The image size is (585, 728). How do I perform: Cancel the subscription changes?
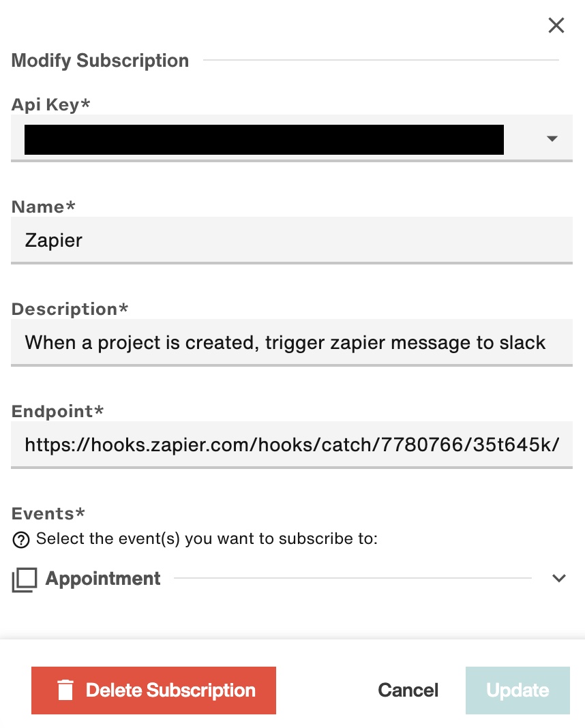tap(408, 691)
